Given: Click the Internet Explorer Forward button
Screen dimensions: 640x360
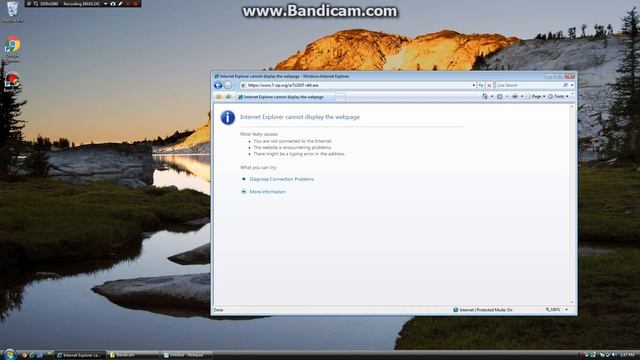Looking at the screenshot, I should pos(228,85).
